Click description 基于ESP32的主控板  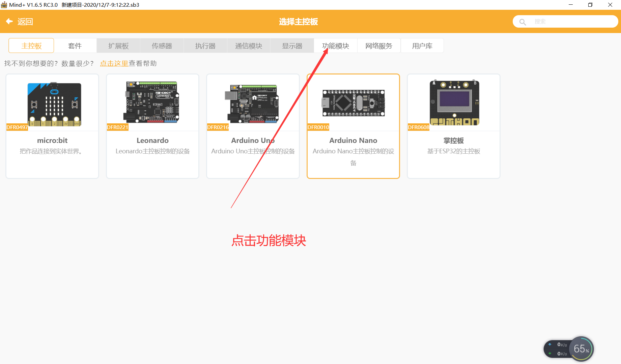(454, 151)
